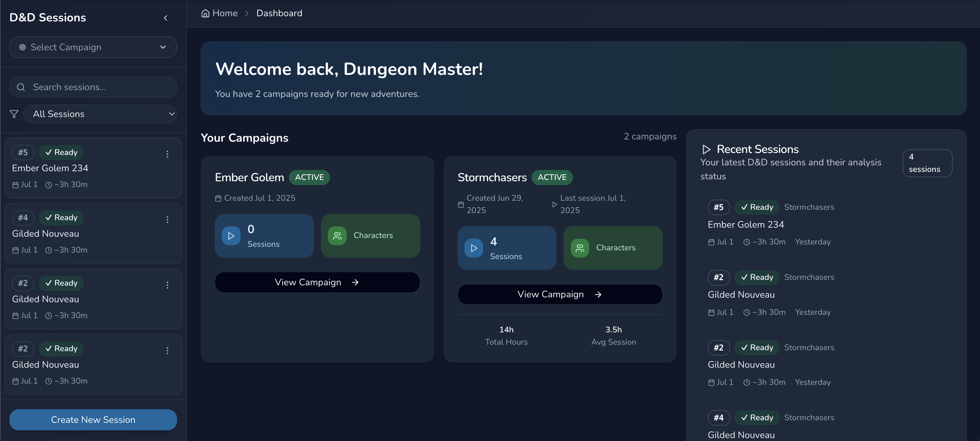The image size is (980, 441).
Task: Open sidebar session Ember Golem 234
Action: (x=93, y=168)
